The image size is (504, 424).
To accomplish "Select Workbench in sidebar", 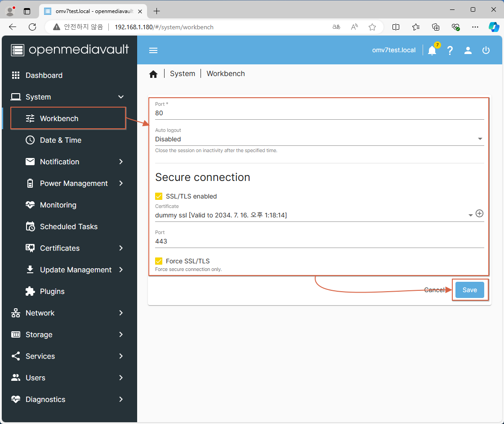I will tap(68, 118).
